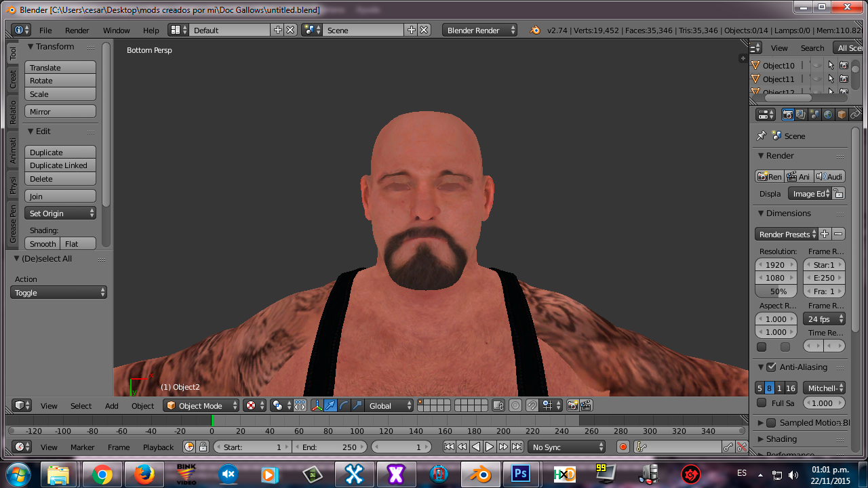Open the Blender Render engine dropdown

click(479, 30)
